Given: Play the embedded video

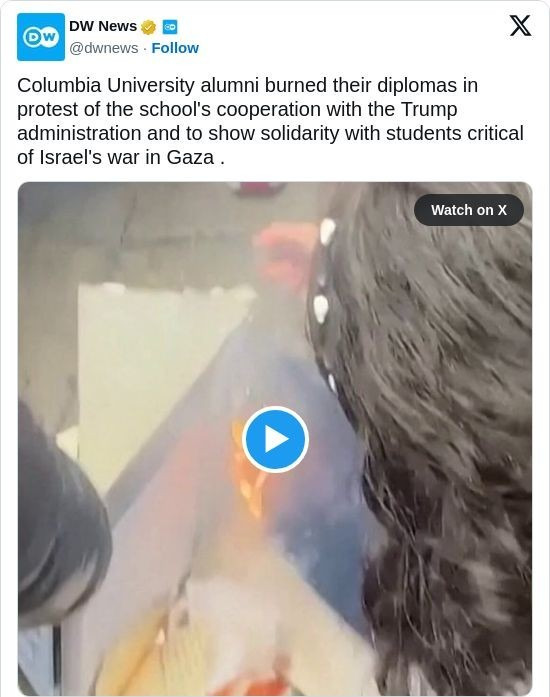Looking at the screenshot, I should (x=275, y=439).
